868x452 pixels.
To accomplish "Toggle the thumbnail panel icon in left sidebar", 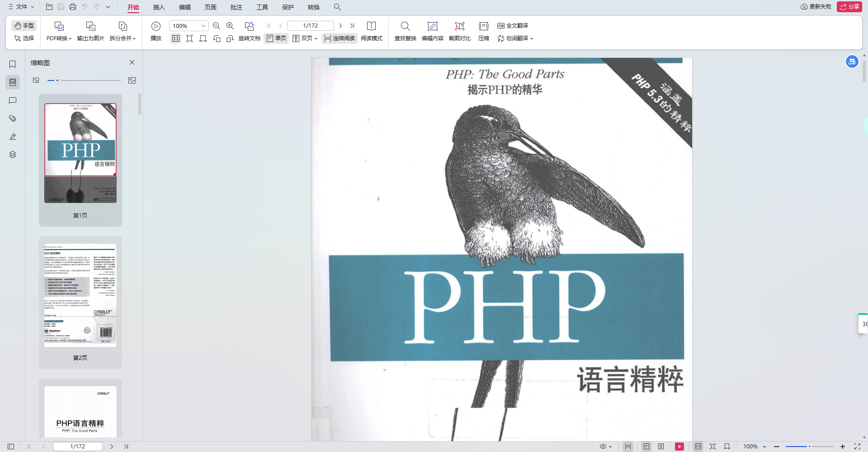I will coord(13,82).
